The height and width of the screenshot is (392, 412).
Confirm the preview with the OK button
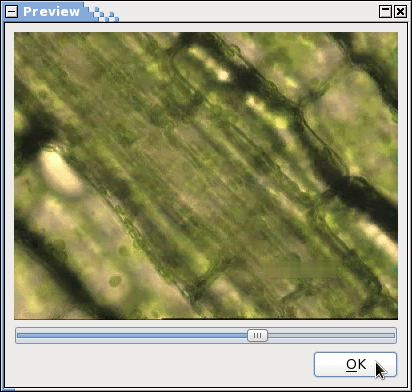[355, 364]
